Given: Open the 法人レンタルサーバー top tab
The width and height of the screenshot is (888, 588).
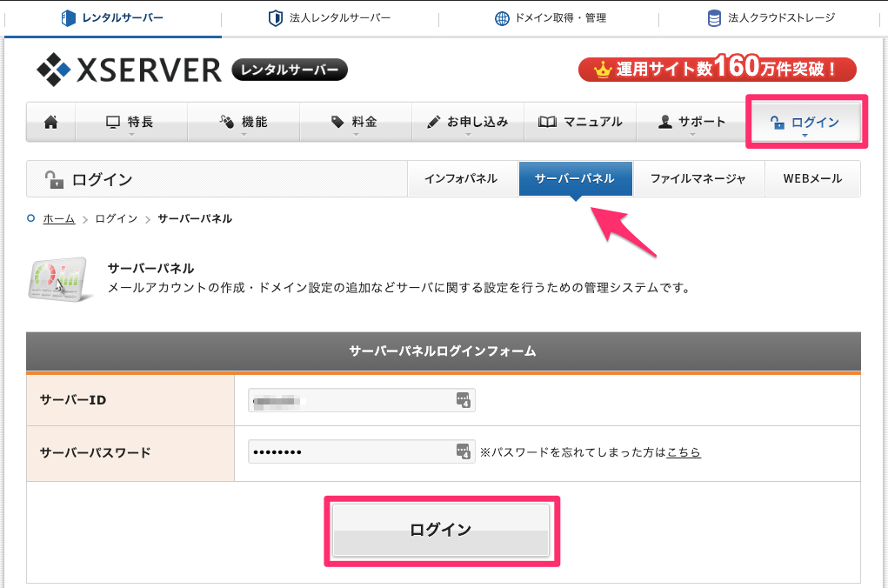Looking at the screenshot, I should [330, 18].
